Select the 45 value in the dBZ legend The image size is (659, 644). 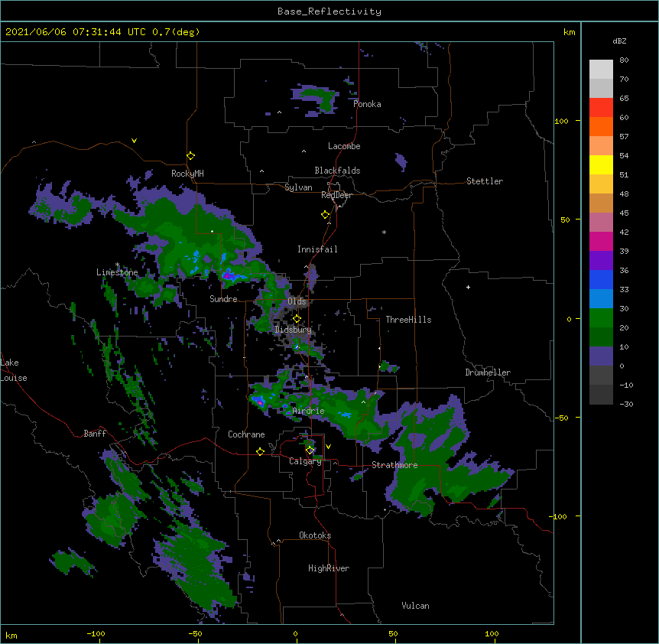tap(624, 213)
